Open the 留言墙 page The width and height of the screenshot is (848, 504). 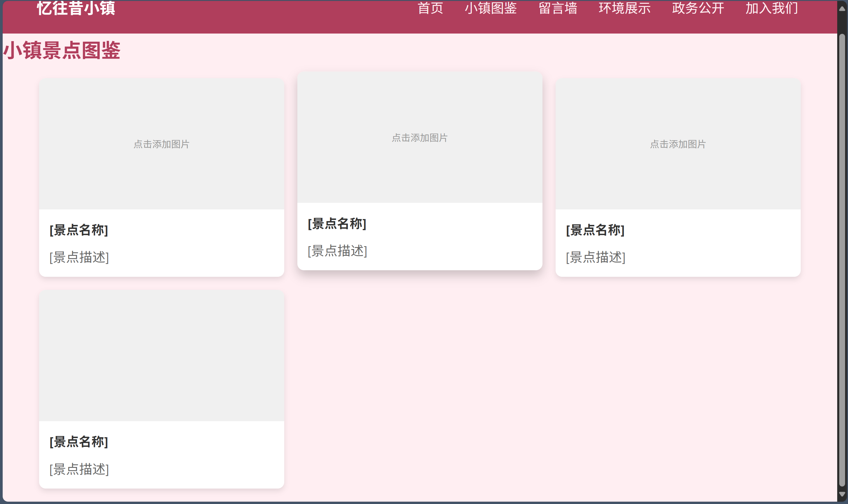tap(558, 8)
